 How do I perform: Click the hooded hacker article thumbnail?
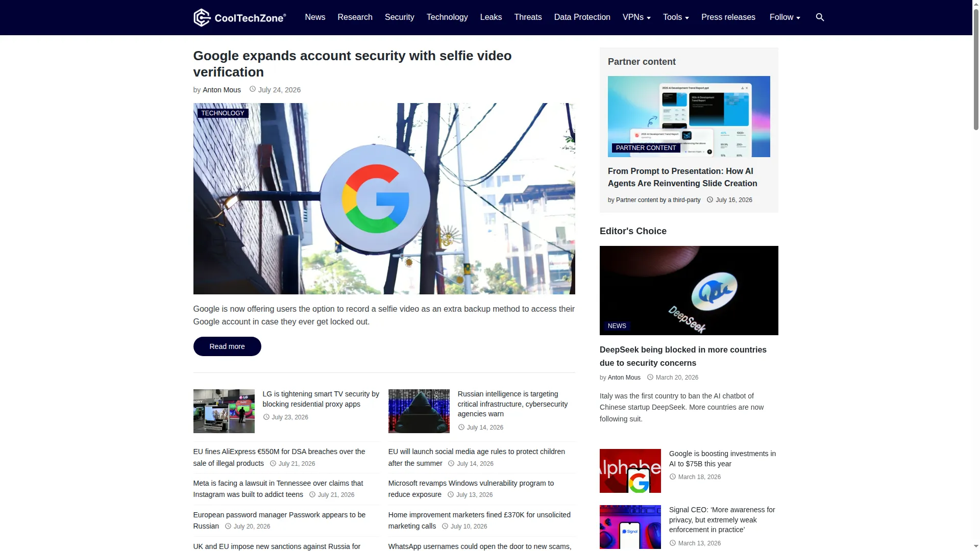pos(419,411)
